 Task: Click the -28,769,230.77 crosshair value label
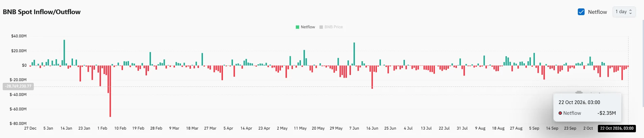pos(18,86)
